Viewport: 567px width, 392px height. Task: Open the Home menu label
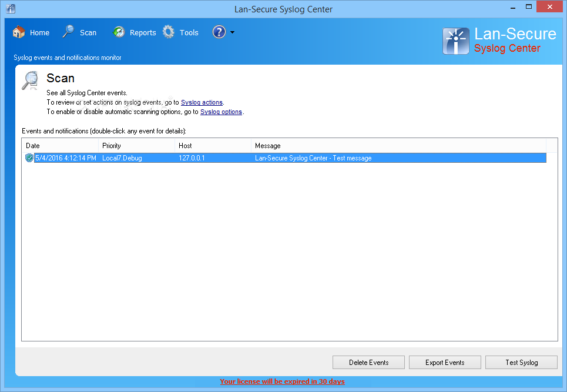[x=39, y=32]
